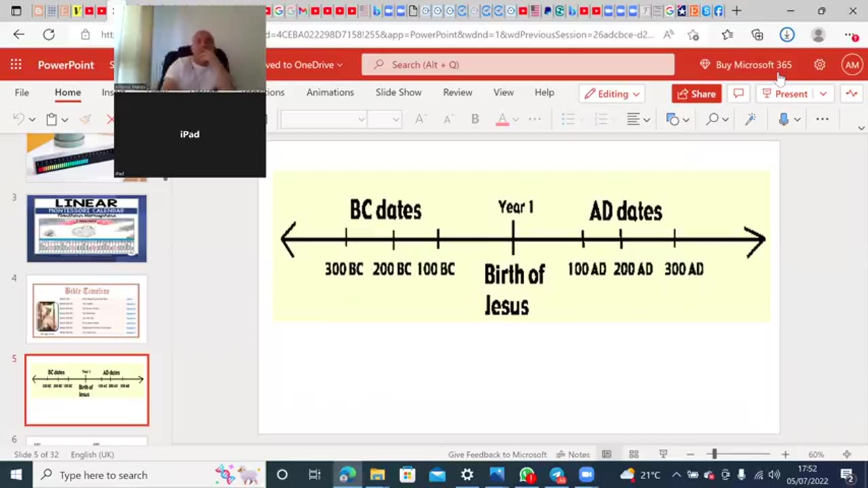Viewport: 868px width, 488px height.
Task: Click the Dictate microphone icon
Action: tap(784, 119)
